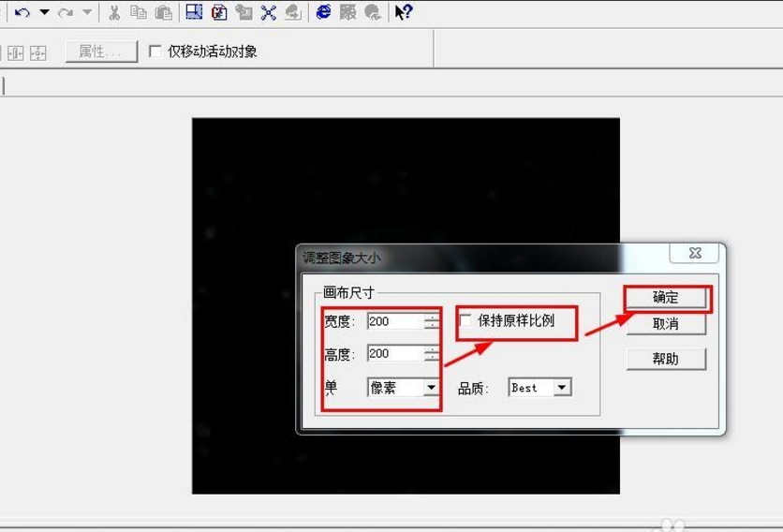783x532 pixels.
Task: Toggle 保持原样比例 checkbox
Action: 465,320
